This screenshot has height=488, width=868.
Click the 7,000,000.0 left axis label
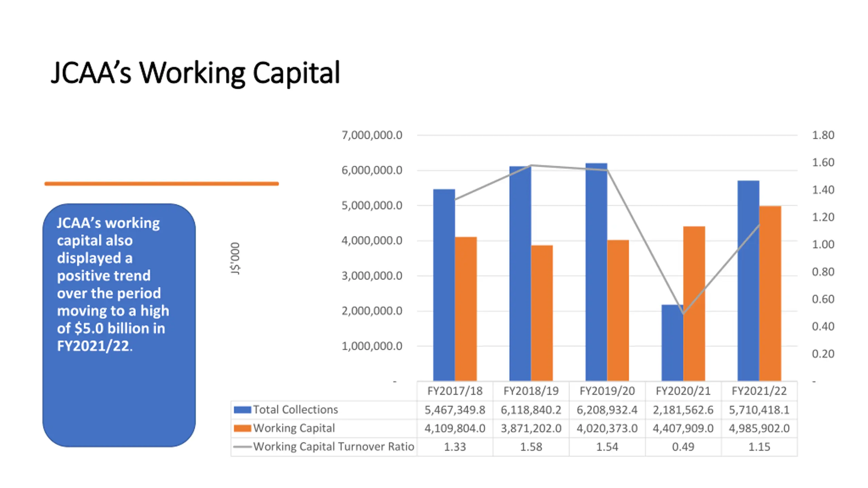coord(372,135)
